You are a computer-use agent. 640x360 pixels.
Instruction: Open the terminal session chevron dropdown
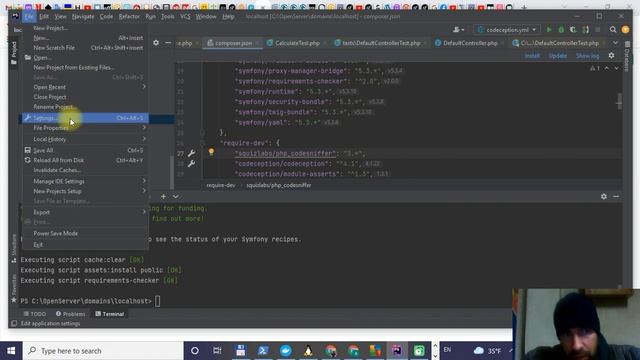[176, 197]
